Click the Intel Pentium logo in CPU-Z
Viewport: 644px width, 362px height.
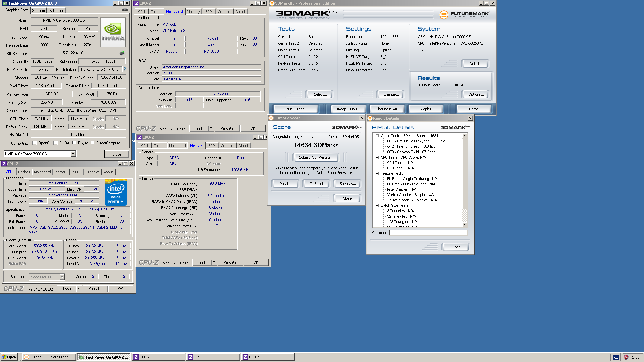coord(116,192)
